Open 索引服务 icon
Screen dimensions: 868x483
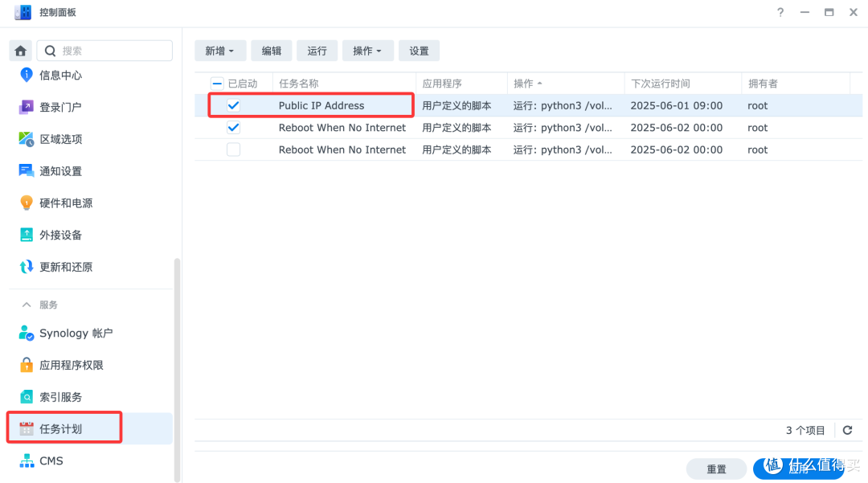26,397
